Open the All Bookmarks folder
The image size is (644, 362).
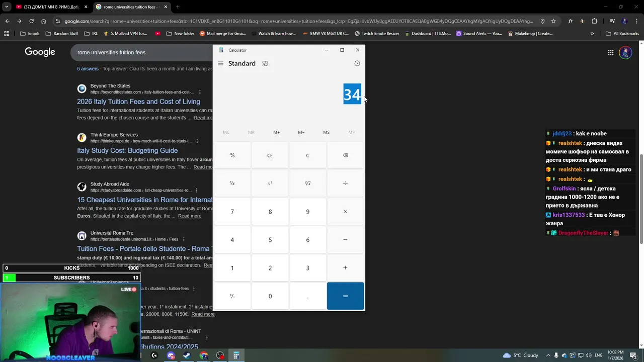click(622, 34)
